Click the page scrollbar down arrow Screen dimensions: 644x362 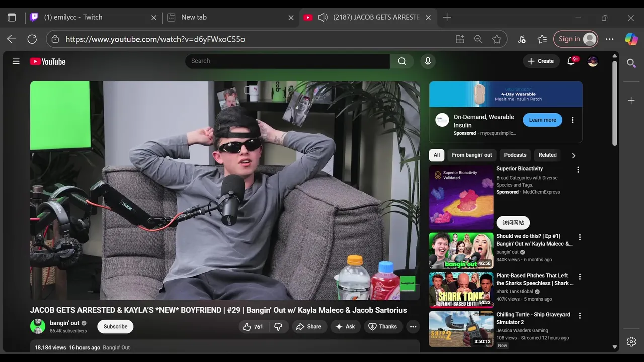point(615,347)
